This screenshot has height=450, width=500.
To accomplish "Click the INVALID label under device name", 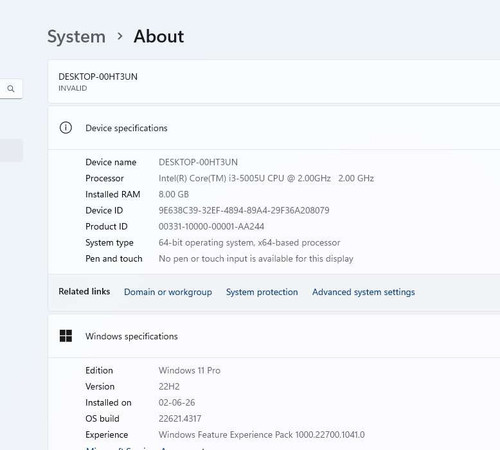I will tap(73, 88).
